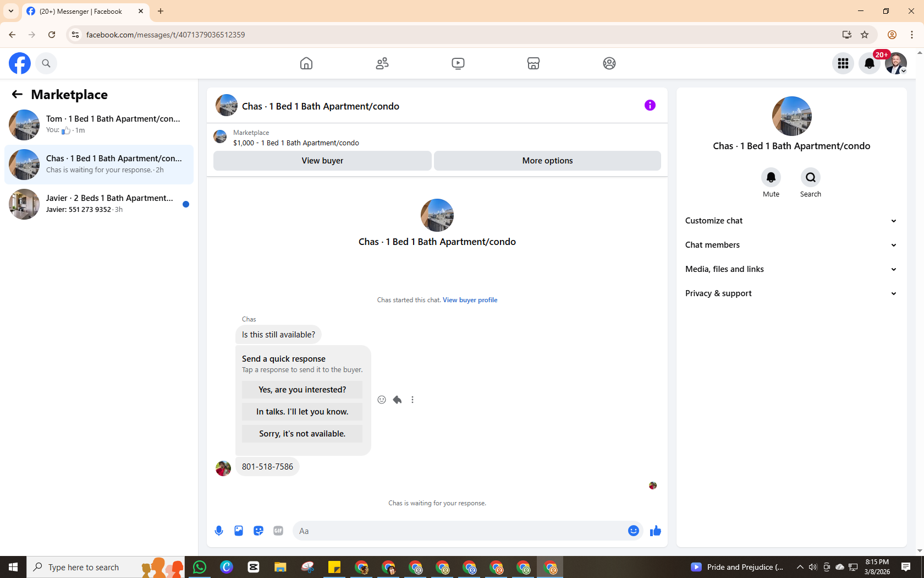Send quick response 'Sorry, it's not available.'
The height and width of the screenshot is (578, 924).
pyautogui.click(x=302, y=434)
